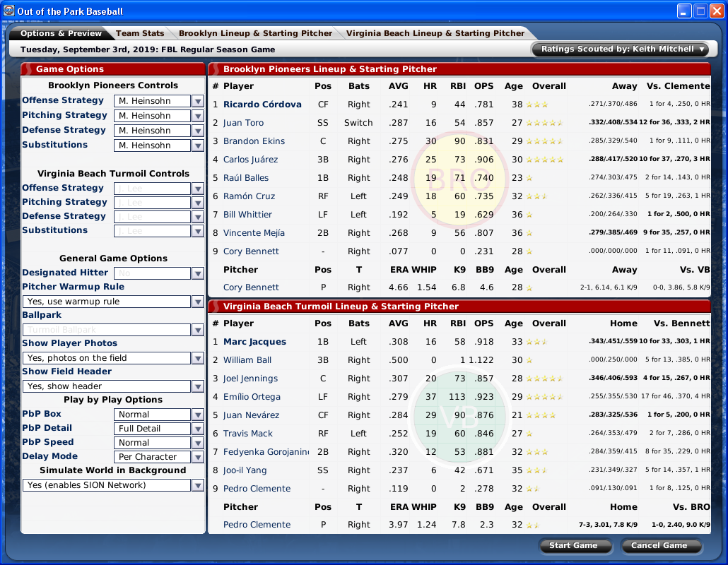This screenshot has height=565, width=728.
Task: Expand the Delay Mode dropdown arrow
Action: click(198, 457)
